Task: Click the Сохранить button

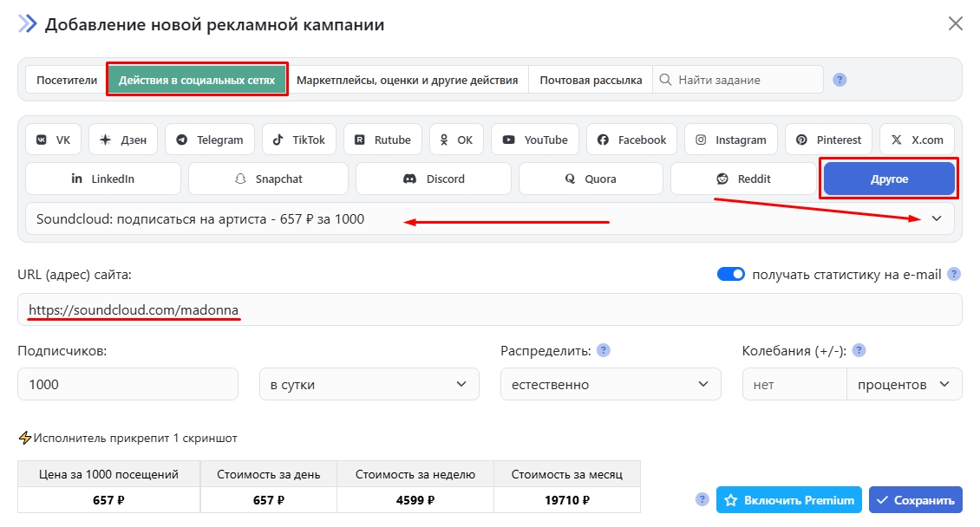Action: pyautogui.click(x=915, y=500)
